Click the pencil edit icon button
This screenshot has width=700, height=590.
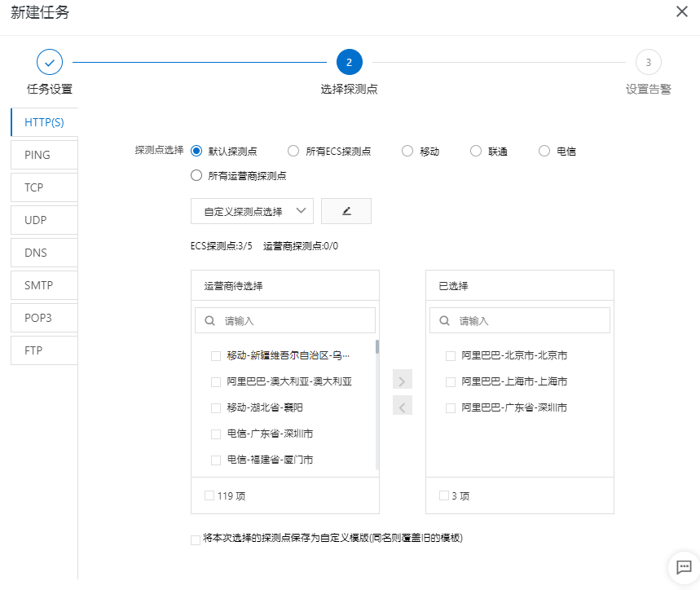click(x=346, y=211)
